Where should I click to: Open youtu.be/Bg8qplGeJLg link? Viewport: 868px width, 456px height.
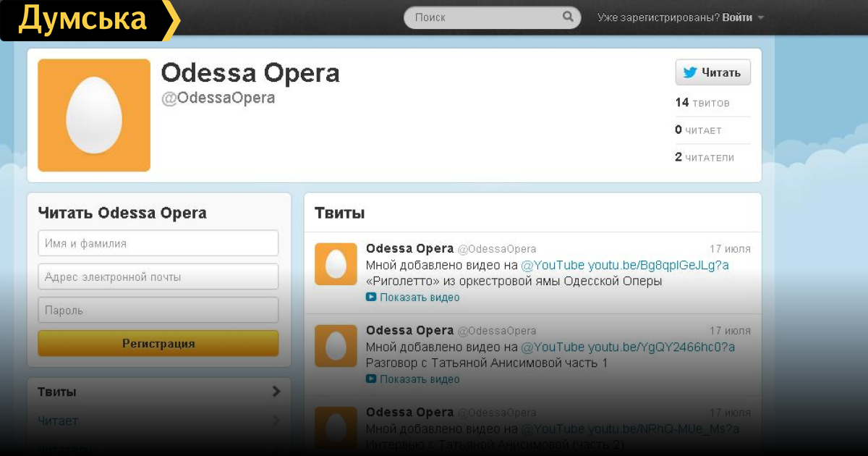[658, 266]
